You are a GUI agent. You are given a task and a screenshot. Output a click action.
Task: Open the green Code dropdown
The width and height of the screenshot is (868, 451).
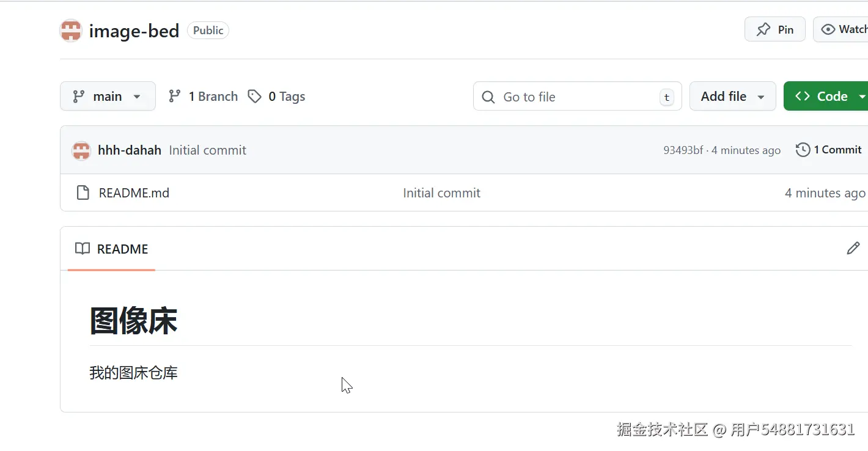pyautogui.click(x=825, y=97)
